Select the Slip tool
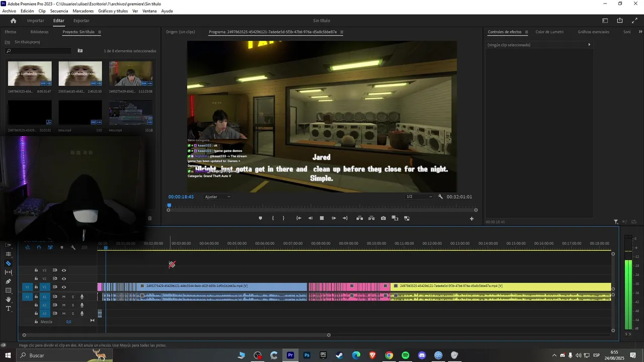This screenshot has height=362, width=644. (9, 272)
